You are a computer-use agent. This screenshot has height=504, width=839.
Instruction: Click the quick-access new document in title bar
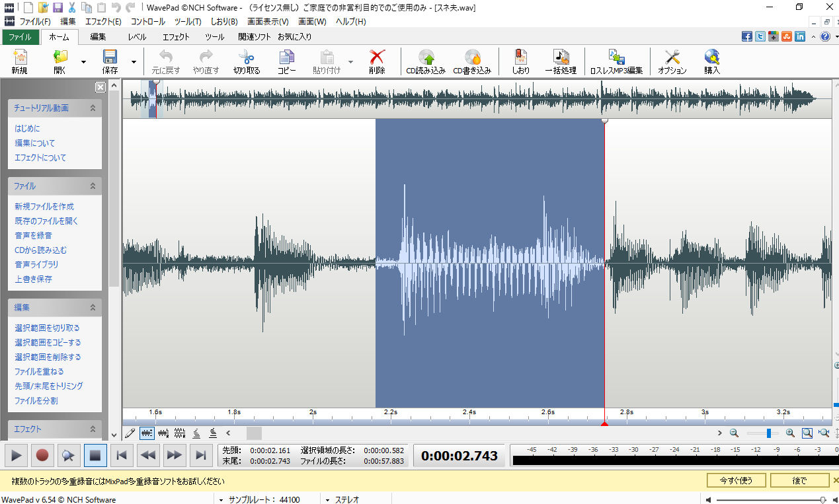coord(28,8)
